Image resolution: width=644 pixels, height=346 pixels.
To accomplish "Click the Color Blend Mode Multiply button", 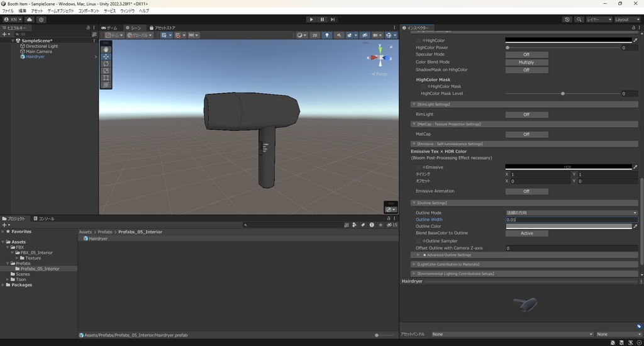I will click(526, 62).
